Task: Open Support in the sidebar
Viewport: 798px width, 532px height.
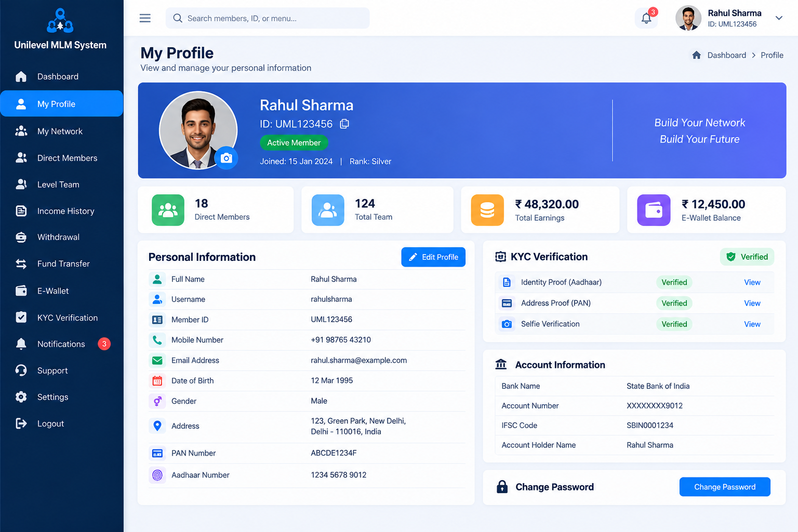Action: coord(62,370)
